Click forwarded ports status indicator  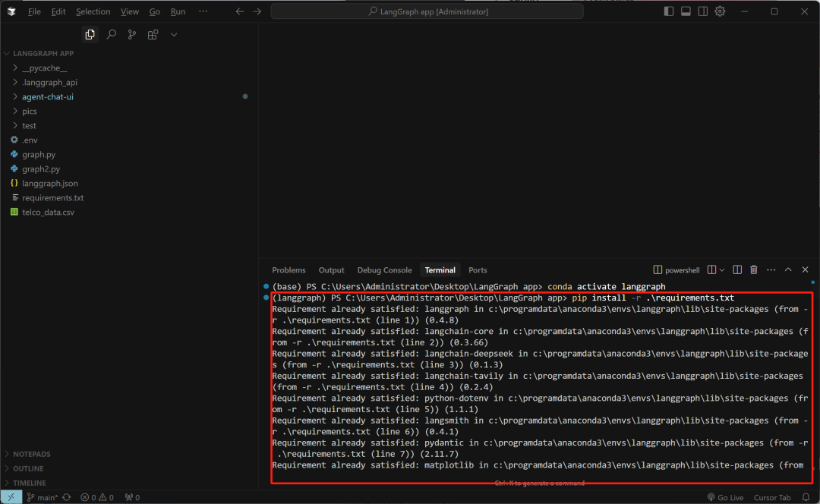pyautogui.click(x=132, y=497)
